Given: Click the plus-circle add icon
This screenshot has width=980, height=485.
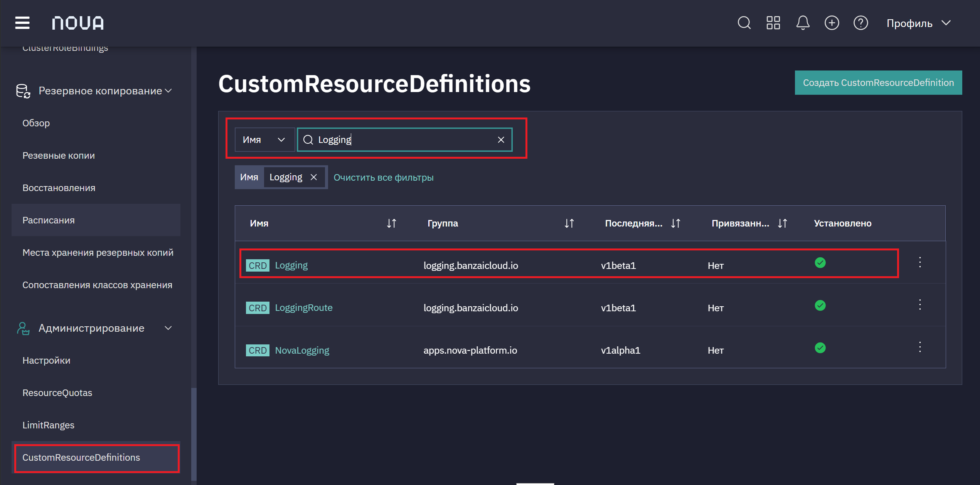Looking at the screenshot, I should (x=832, y=23).
